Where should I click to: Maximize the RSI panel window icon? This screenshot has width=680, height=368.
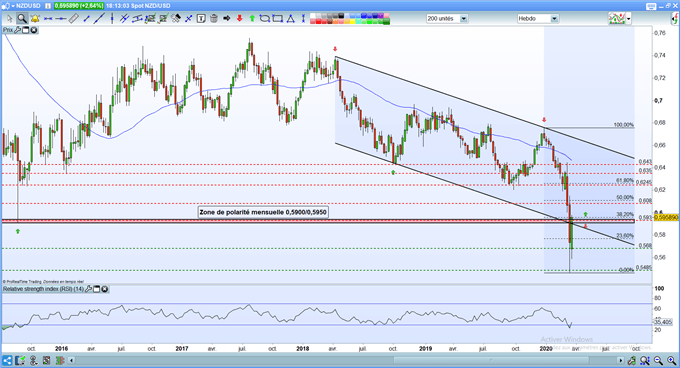pyautogui.click(x=96, y=289)
